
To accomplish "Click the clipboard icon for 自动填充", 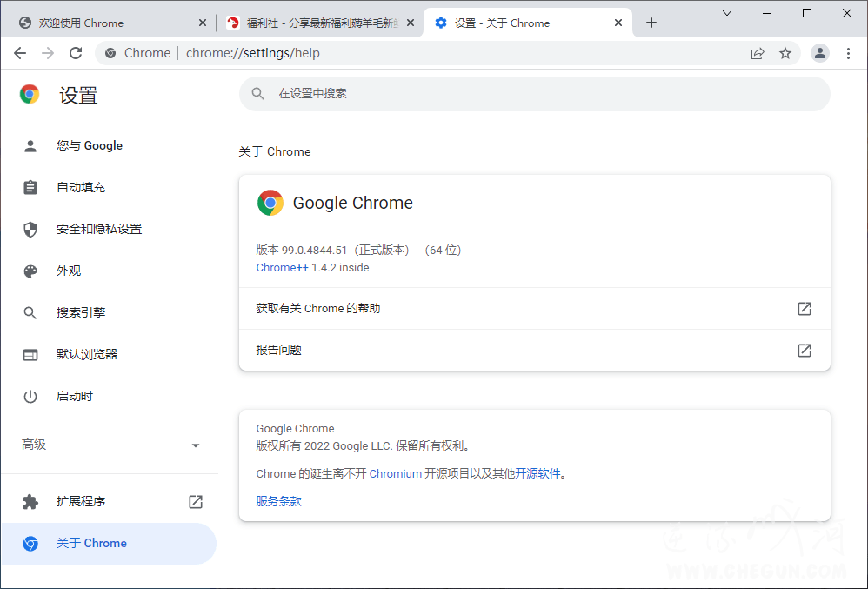I will pos(30,187).
